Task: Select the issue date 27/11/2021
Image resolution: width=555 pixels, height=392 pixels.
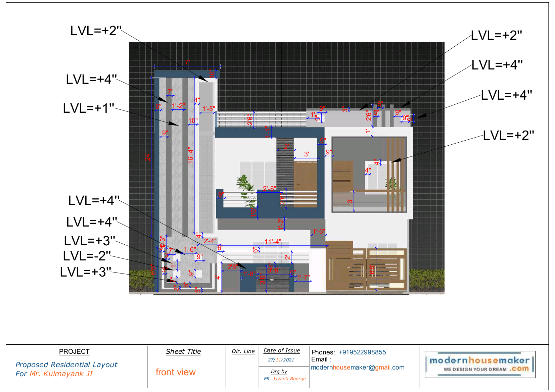Action: tap(281, 360)
